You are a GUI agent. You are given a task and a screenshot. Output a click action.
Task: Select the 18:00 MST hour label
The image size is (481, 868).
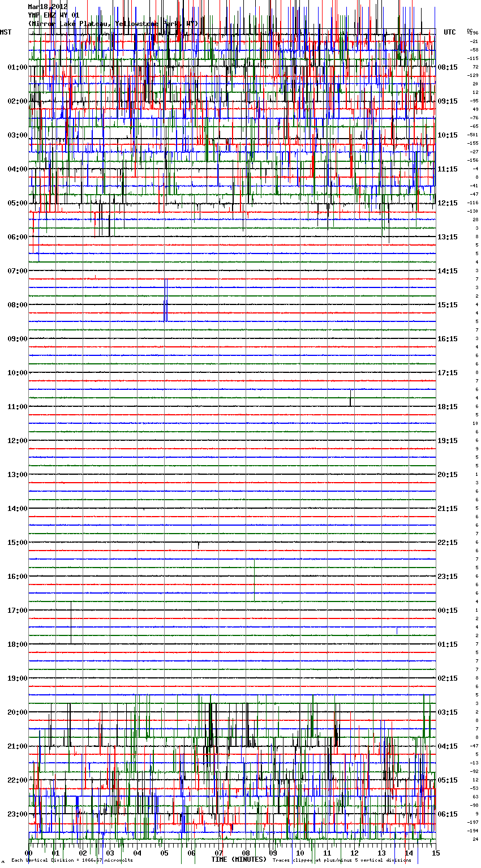[18, 644]
